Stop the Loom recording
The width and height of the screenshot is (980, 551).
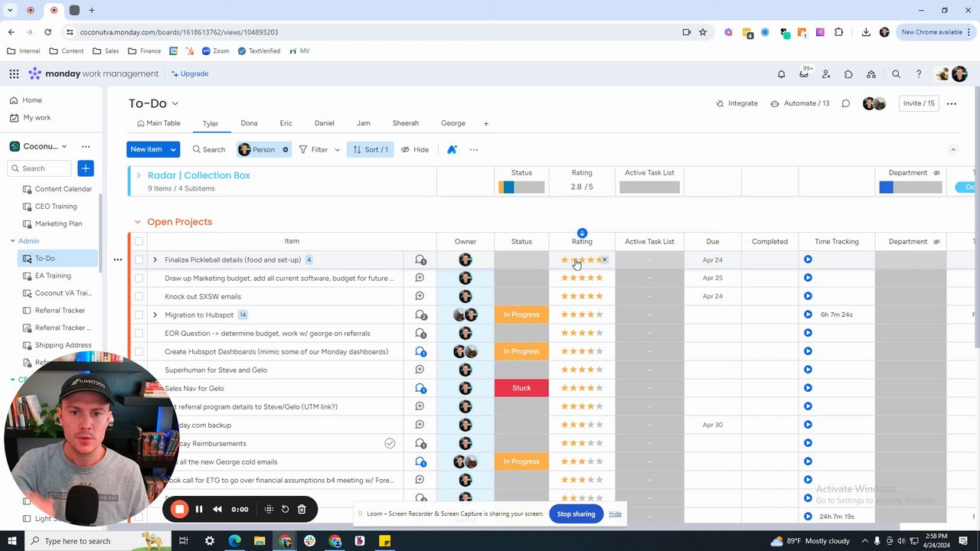pos(179,509)
